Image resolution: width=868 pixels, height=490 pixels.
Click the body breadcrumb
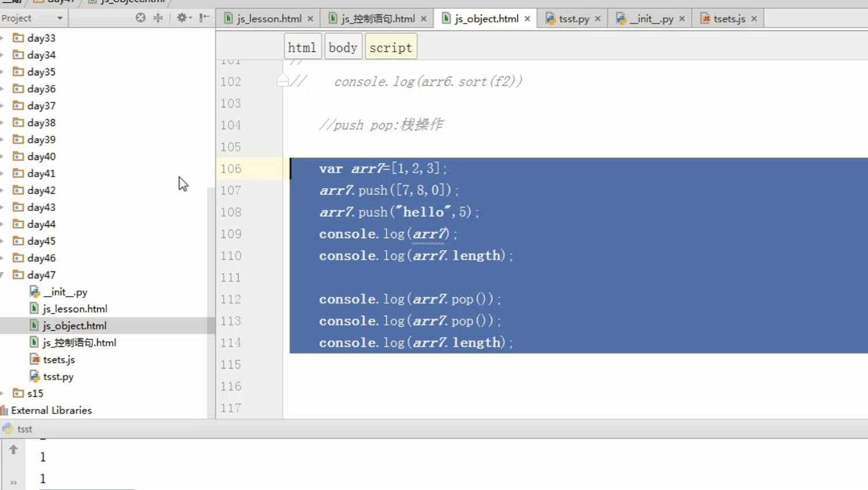(343, 47)
